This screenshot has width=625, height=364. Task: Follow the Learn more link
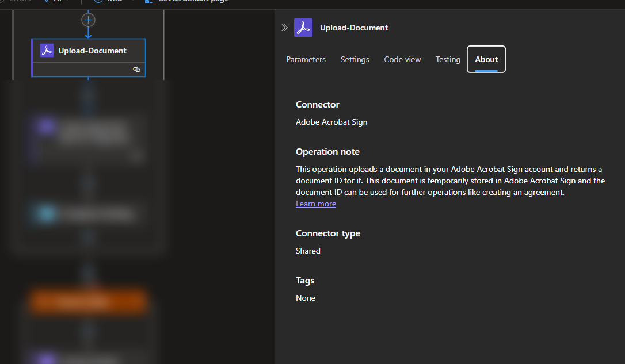click(316, 204)
